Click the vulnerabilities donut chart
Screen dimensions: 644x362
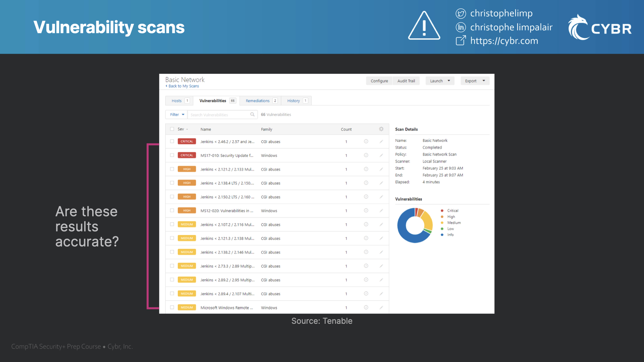[415, 225]
